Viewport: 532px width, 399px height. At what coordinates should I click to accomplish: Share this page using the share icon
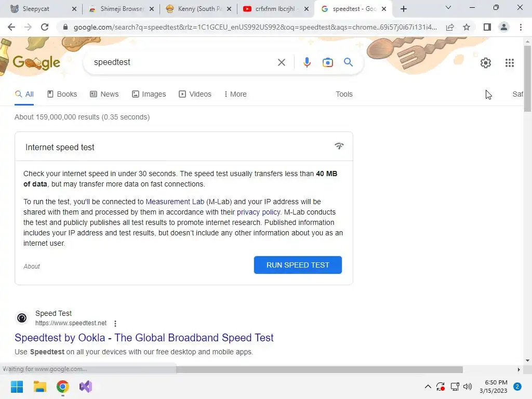click(x=450, y=27)
